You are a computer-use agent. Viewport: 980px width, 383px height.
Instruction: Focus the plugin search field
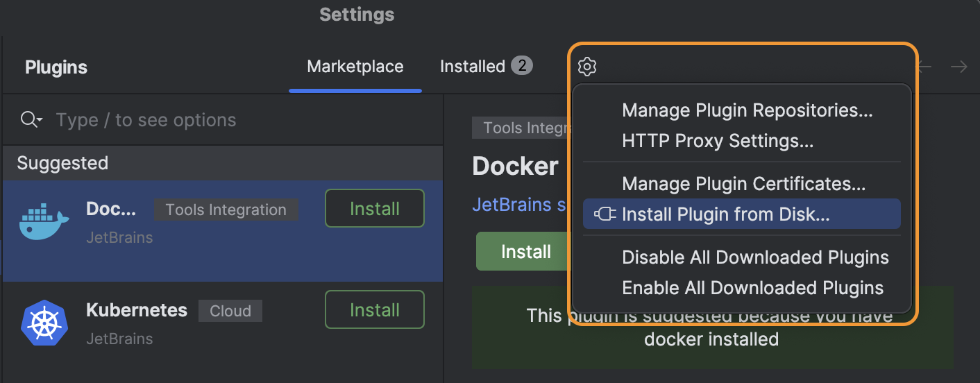tap(222, 120)
